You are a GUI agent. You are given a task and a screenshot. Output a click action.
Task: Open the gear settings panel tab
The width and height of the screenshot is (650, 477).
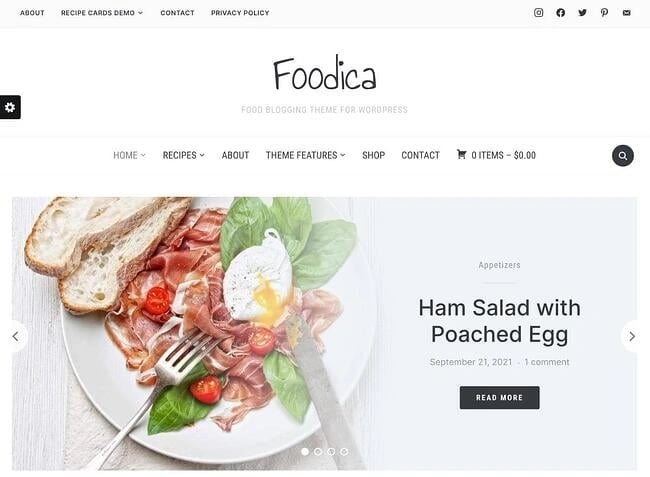pyautogui.click(x=10, y=107)
